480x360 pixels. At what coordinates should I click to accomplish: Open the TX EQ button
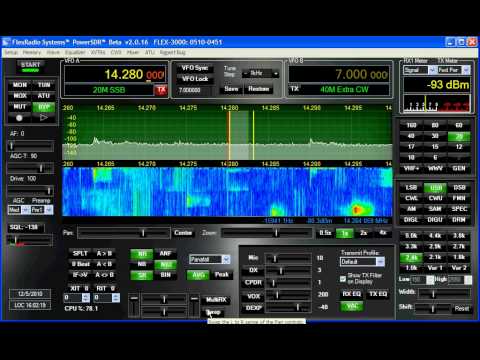click(378, 294)
